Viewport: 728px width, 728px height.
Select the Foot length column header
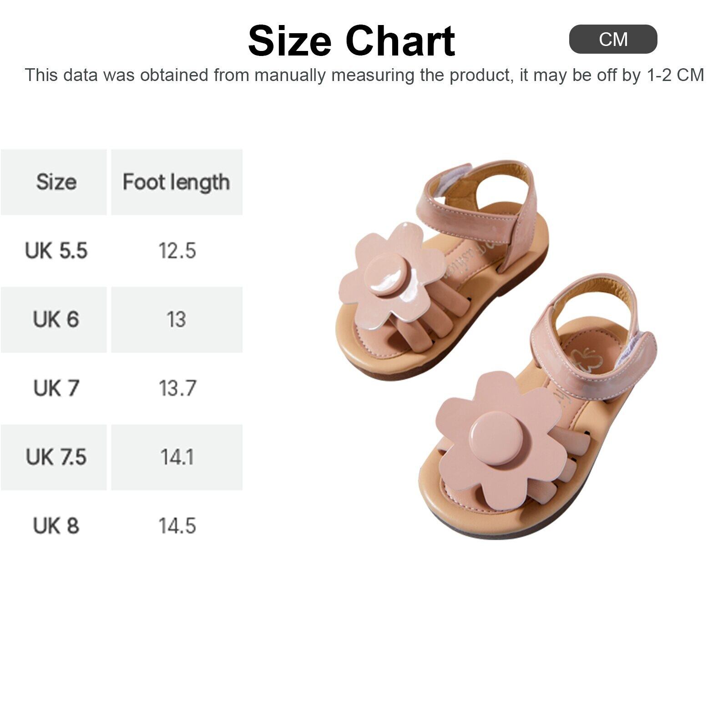point(177,182)
